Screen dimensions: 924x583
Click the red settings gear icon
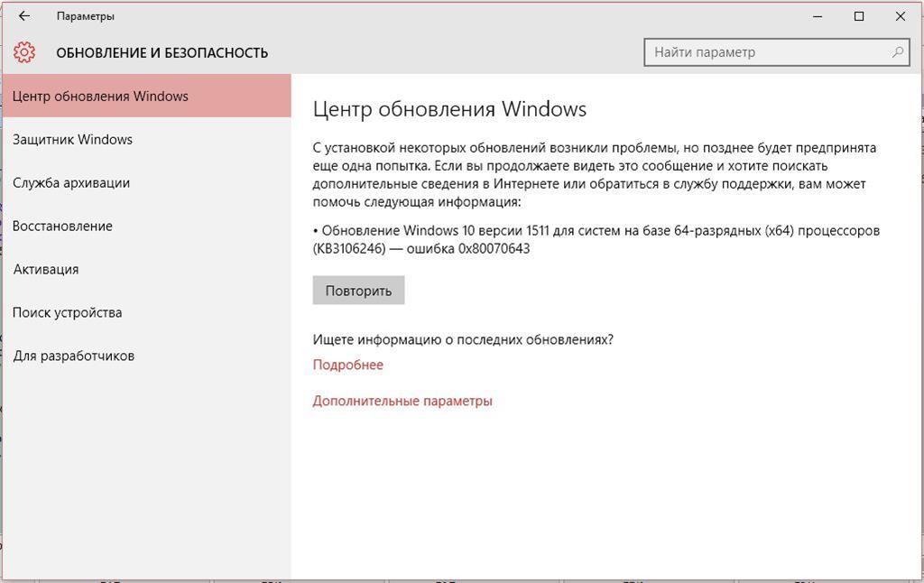coord(24,52)
